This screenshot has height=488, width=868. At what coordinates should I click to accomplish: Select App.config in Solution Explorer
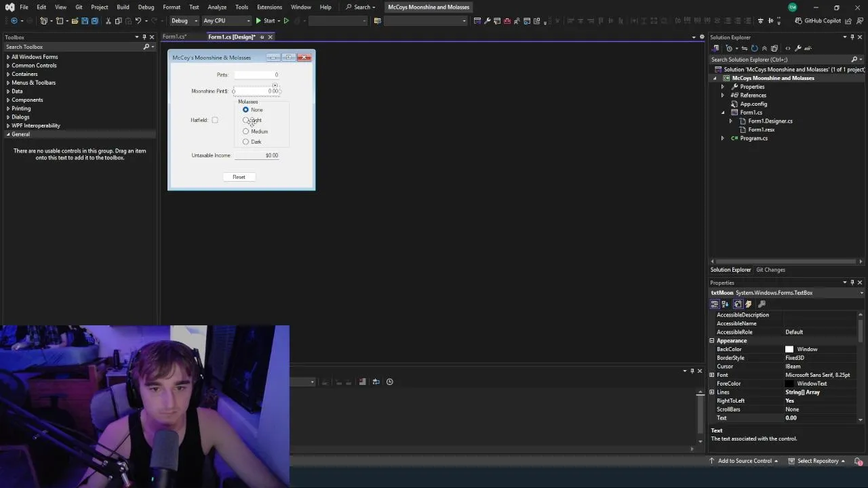(x=753, y=104)
